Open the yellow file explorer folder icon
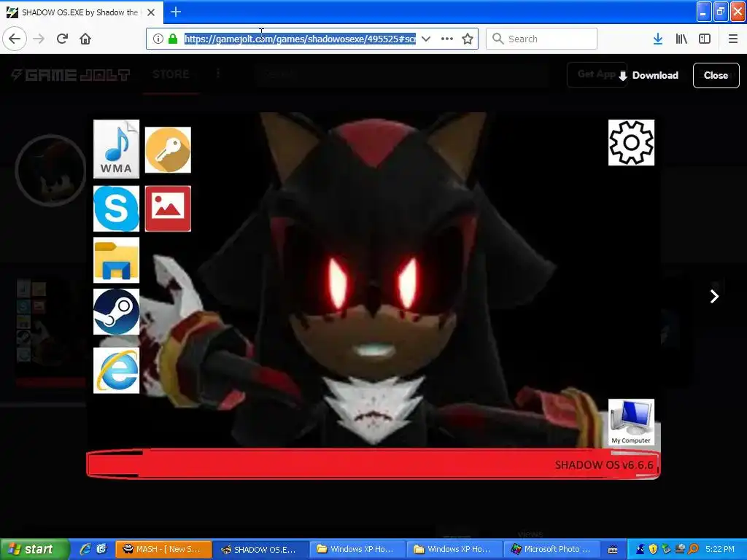The height and width of the screenshot is (560, 747). click(116, 260)
